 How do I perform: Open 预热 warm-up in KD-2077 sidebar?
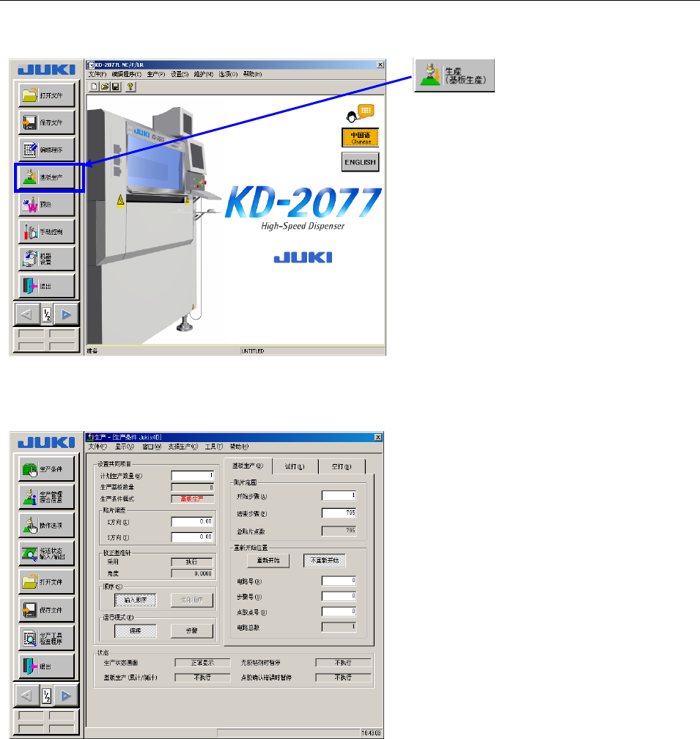(x=47, y=204)
